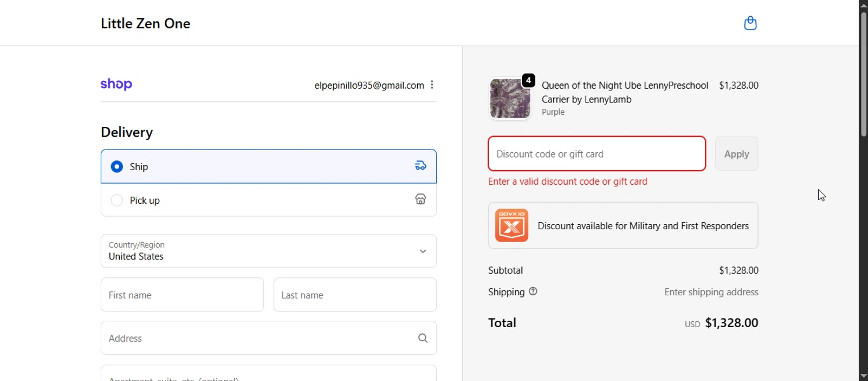
Task: Click the LennyLamb carrier product thumbnail
Action: (510, 99)
